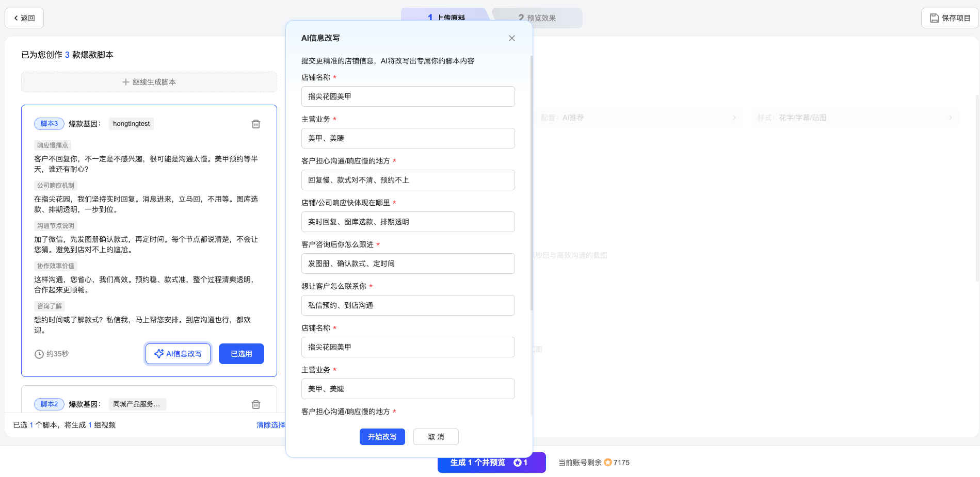
Task: Click the 开始改写 button
Action: click(x=382, y=437)
